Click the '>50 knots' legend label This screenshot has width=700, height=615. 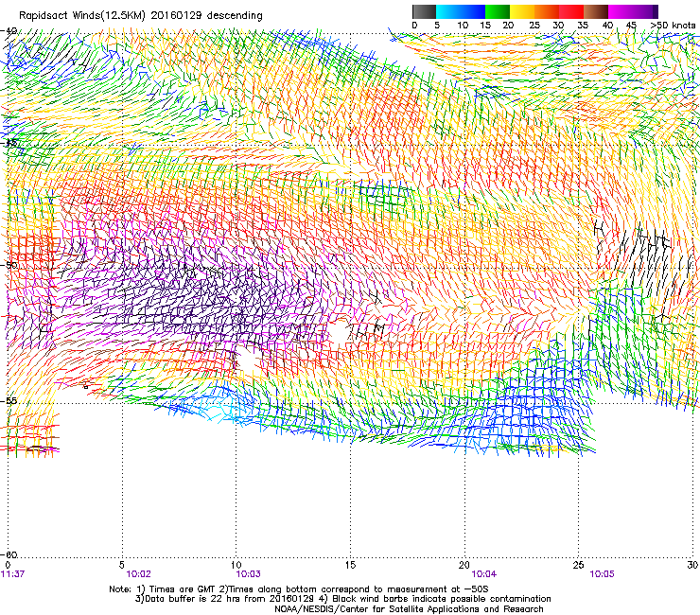click(x=673, y=26)
